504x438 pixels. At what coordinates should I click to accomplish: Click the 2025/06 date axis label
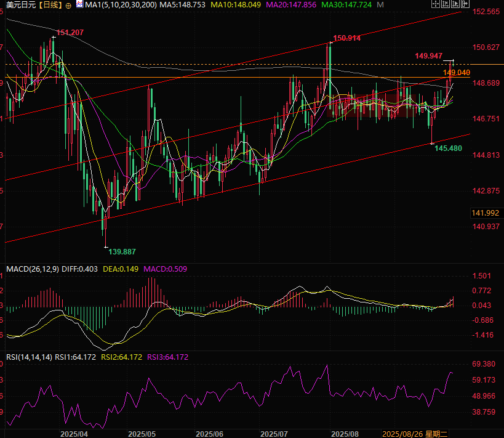coord(210,434)
